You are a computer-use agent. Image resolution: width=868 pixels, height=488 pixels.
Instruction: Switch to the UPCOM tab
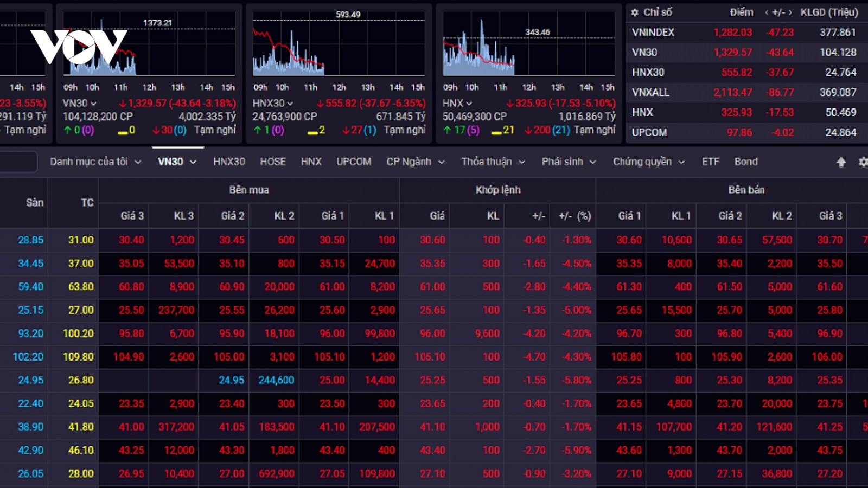point(354,162)
